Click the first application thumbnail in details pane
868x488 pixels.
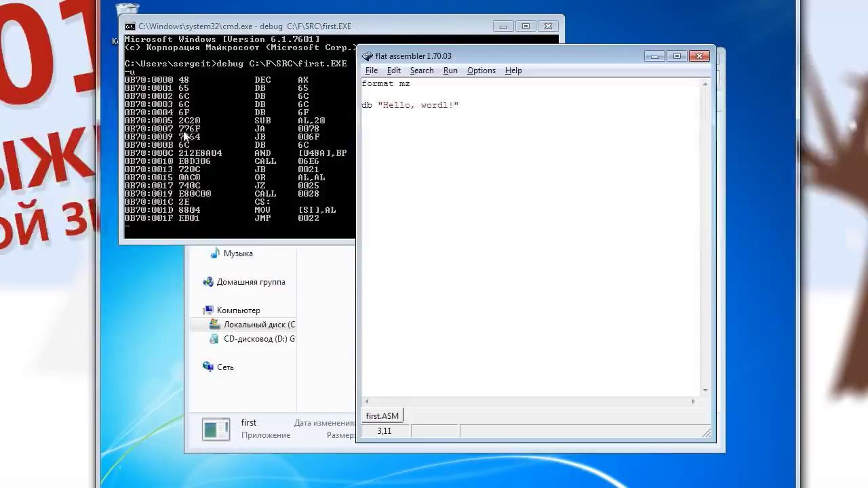coord(216,429)
